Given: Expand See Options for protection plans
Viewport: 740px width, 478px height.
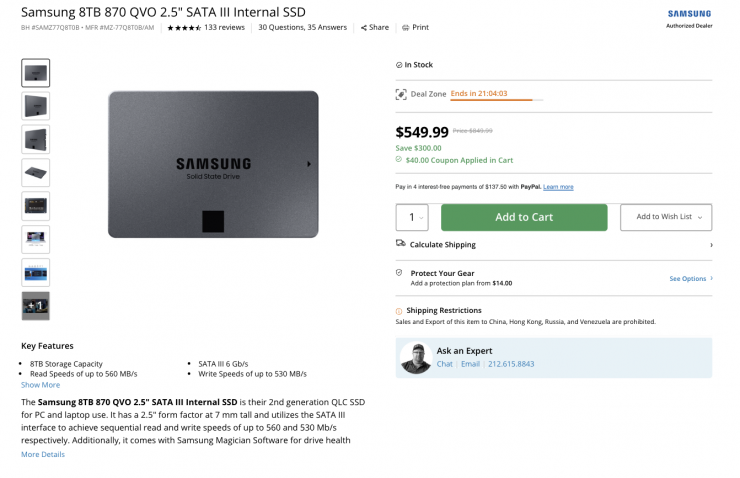Looking at the screenshot, I should pyautogui.click(x=690, y=279).
